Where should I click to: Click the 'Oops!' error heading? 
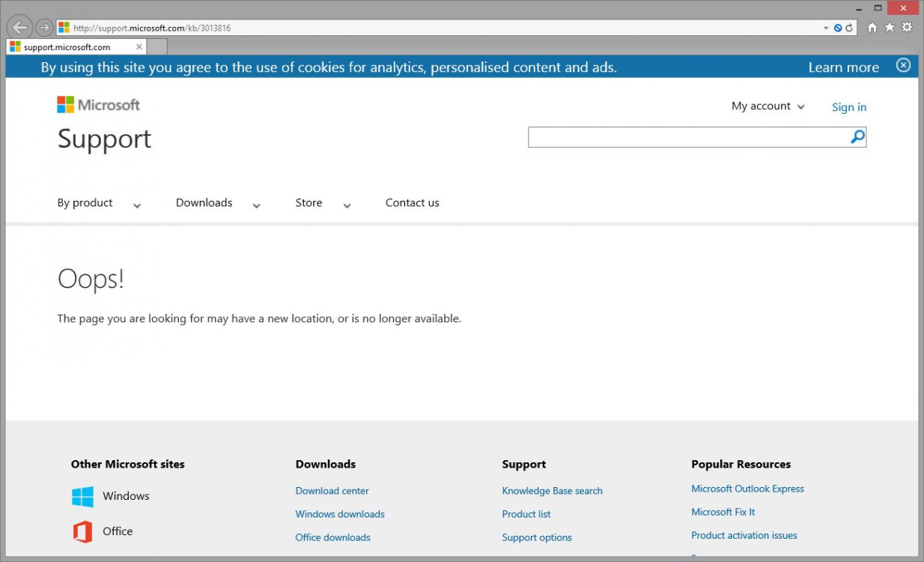coord(91,279)
